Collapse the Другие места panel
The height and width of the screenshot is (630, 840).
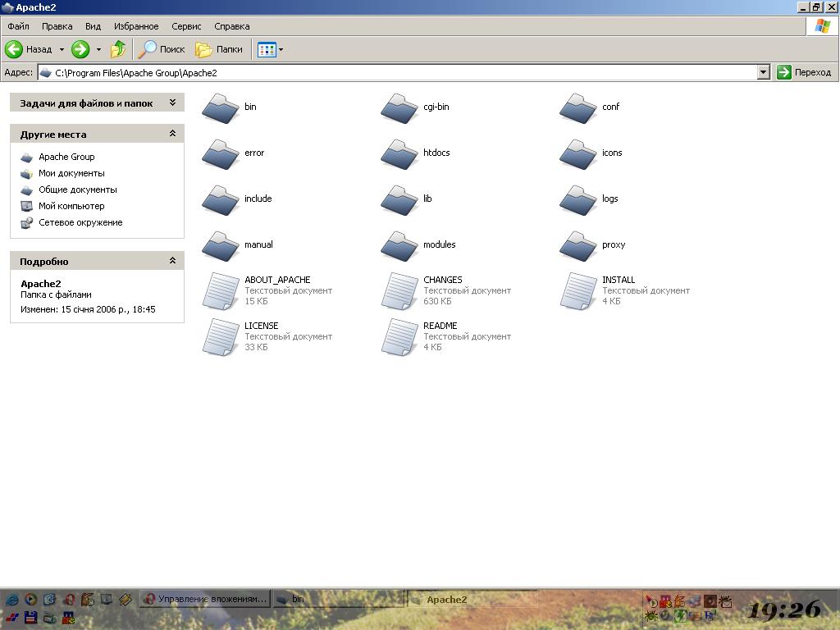(172, 134)
